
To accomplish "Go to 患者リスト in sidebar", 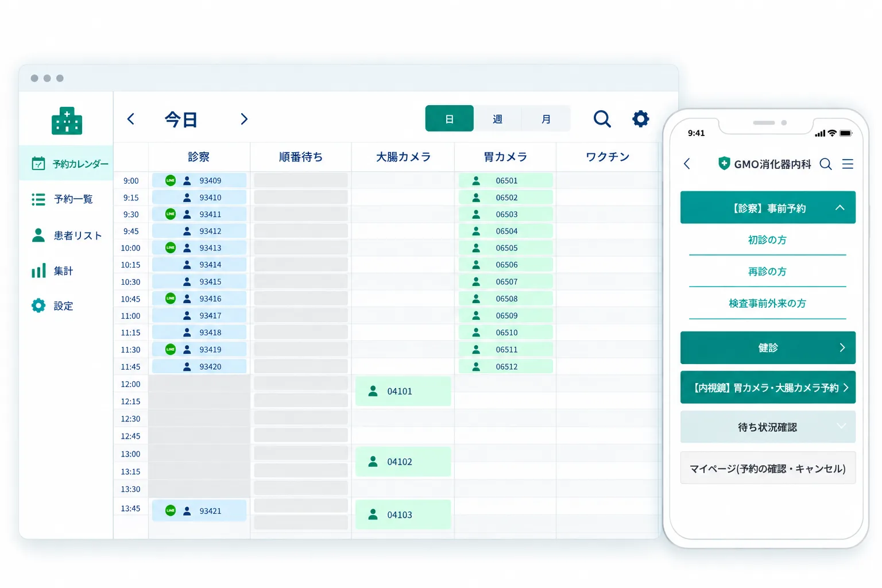I will point(67,235).
